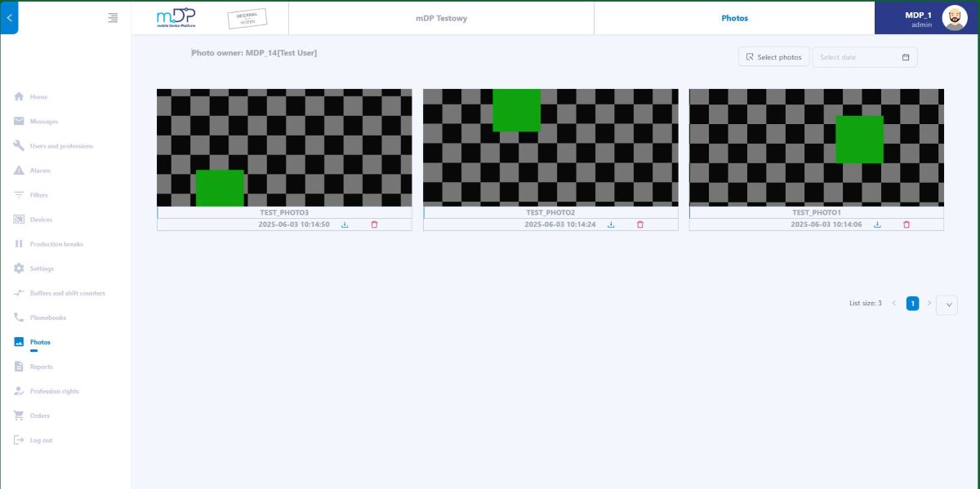Open Buffers and shift counters menu item
The image size is (980, 489).
(x=68, y=293)
